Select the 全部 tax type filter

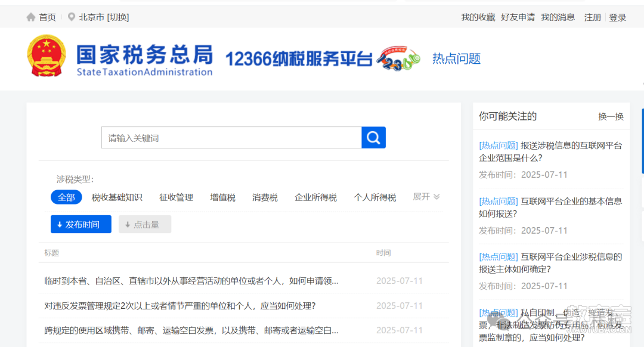66,197
